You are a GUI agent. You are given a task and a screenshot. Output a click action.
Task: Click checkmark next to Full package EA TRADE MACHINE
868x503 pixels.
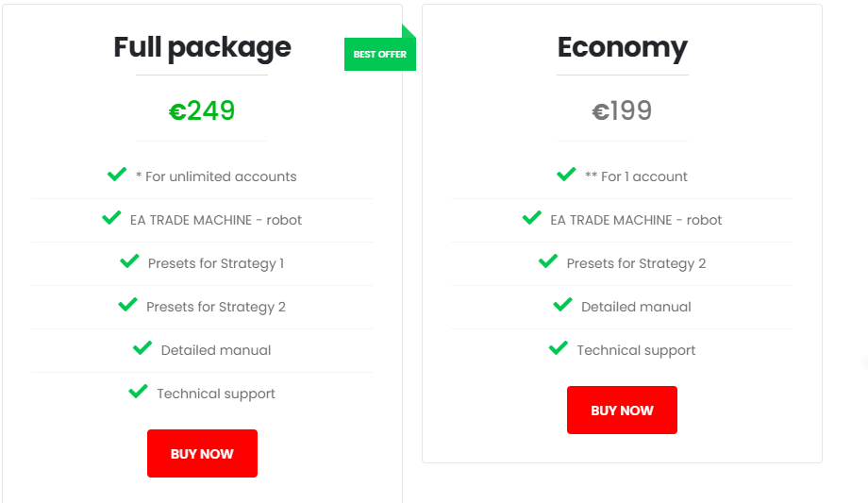(x=111, y=218)
